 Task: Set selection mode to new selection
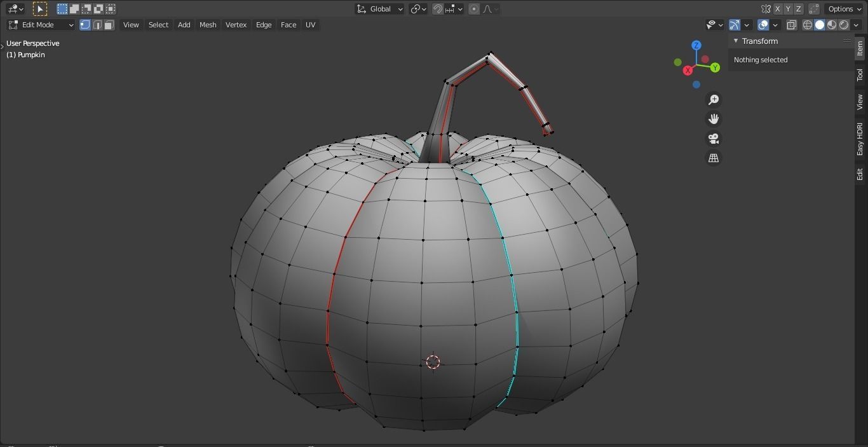pos(62,9)
